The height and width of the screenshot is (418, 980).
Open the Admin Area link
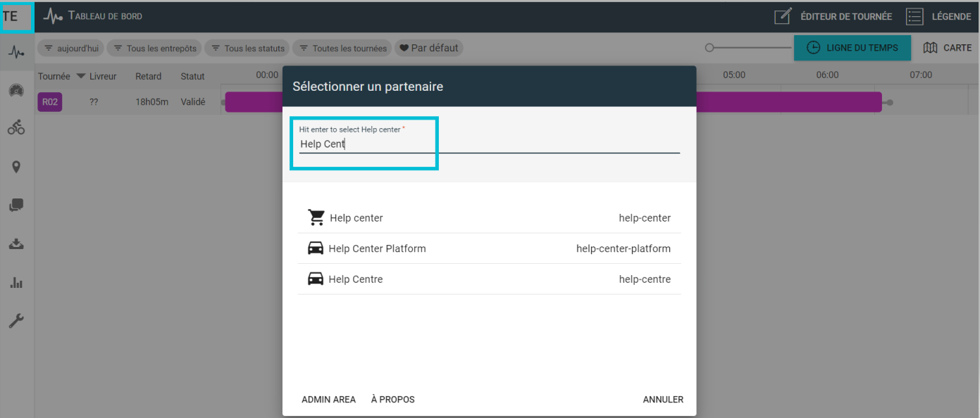pos(328,400)
